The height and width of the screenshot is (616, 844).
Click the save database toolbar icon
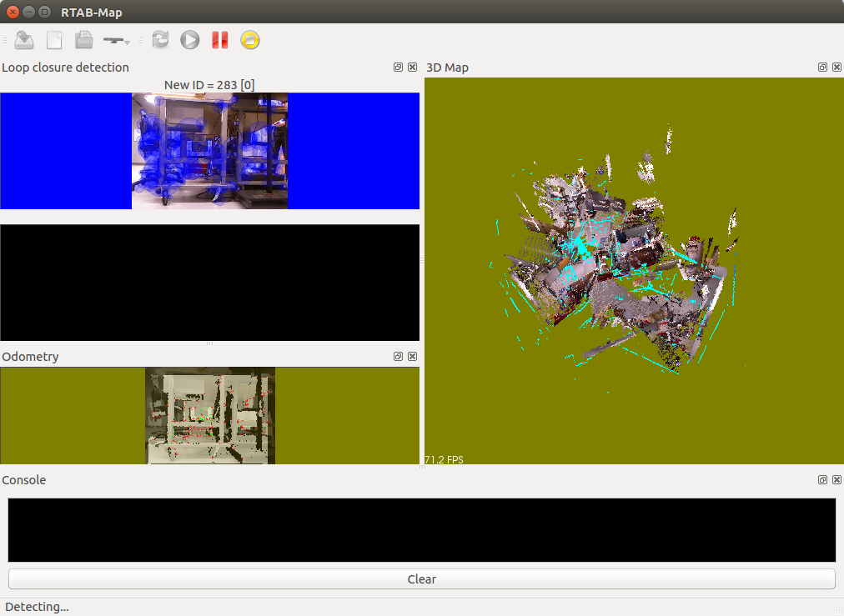[24, 39]
